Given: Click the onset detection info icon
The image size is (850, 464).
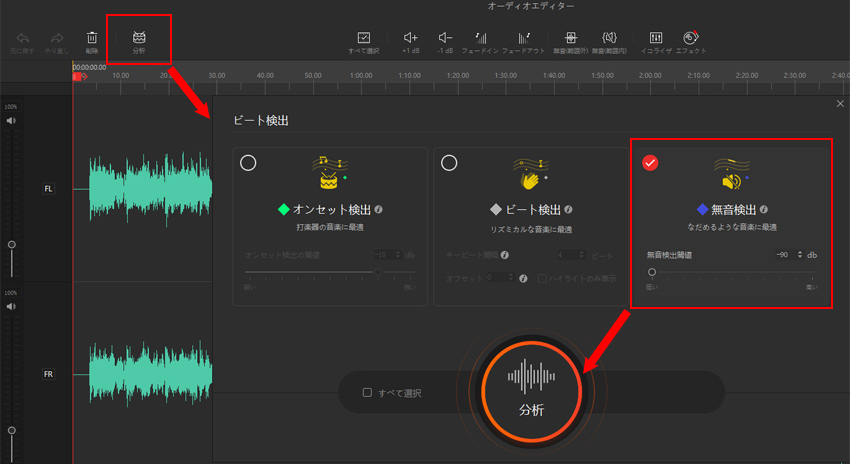Looking at the screenshot, I should click(x=378, y=209).
